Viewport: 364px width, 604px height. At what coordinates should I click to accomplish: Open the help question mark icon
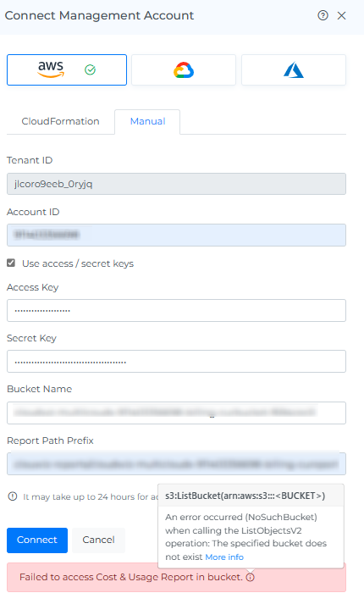[x=323, y=15]
